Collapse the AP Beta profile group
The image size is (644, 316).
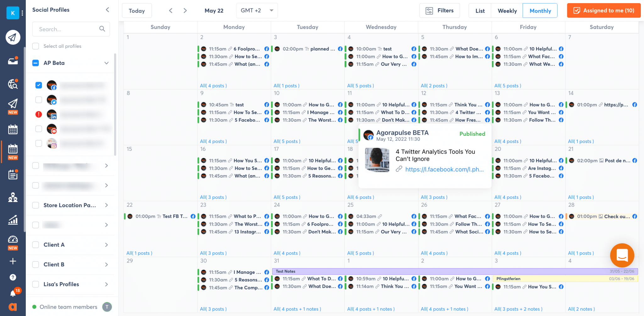(106, 63)
